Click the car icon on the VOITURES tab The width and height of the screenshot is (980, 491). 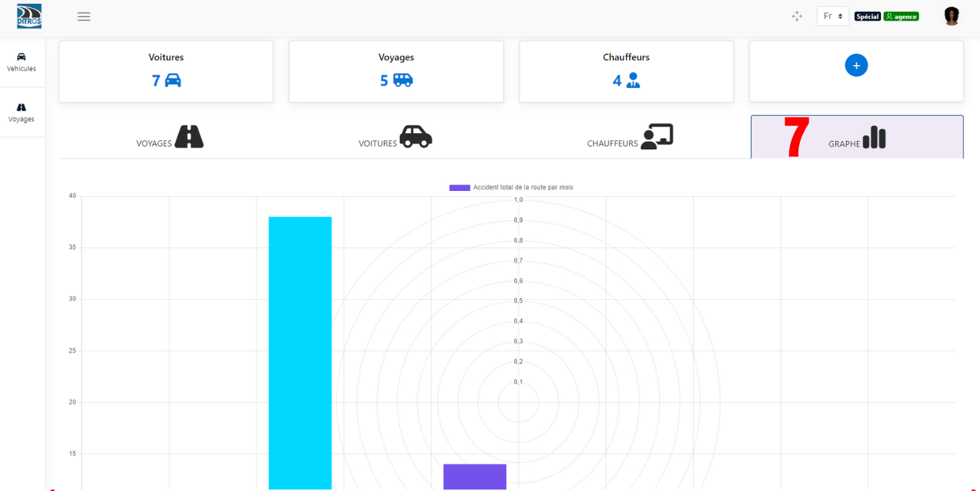click(415, 137)
